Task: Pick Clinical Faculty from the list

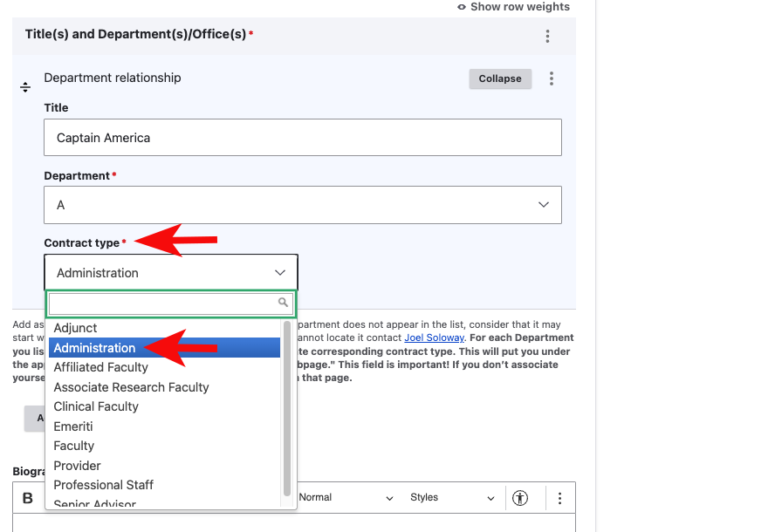Action: (x=164, y=406)
